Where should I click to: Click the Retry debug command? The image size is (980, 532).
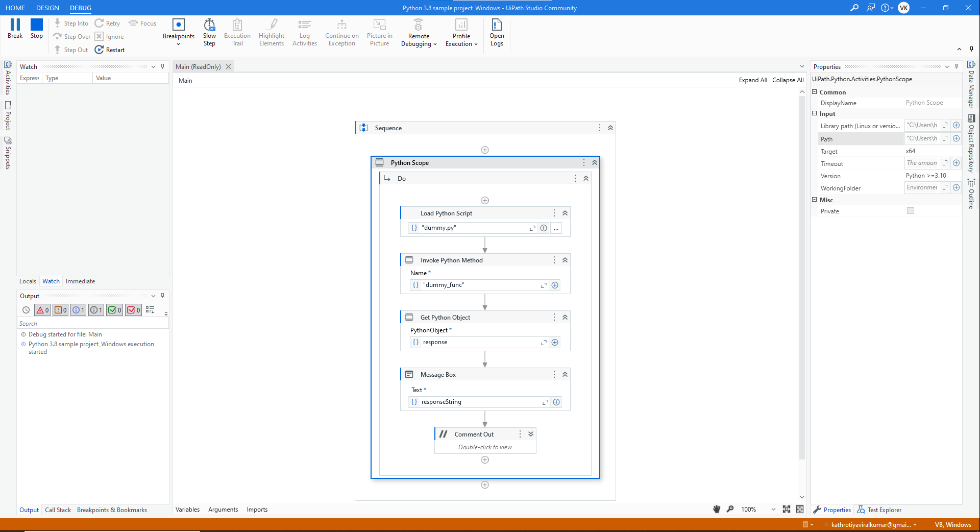108,23
